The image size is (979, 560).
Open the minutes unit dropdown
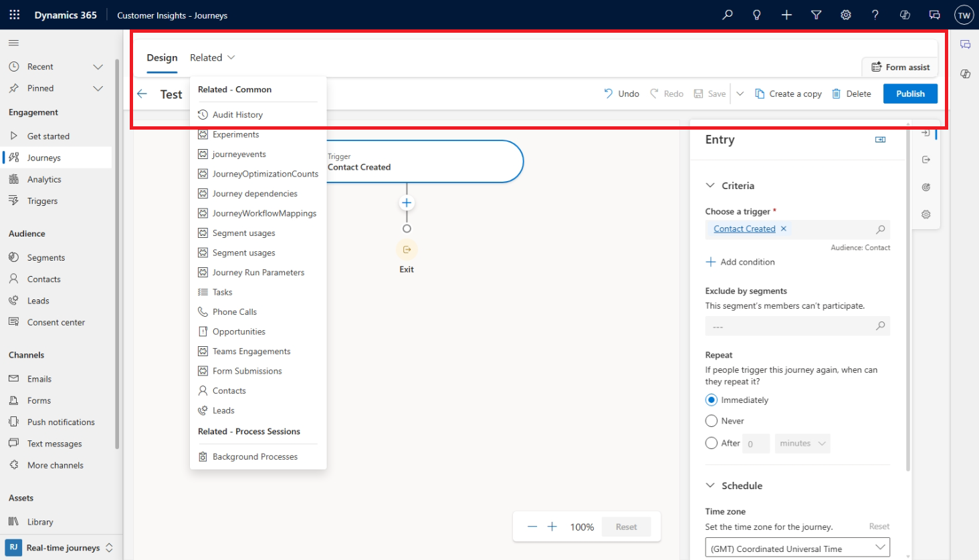click(802, 443)
